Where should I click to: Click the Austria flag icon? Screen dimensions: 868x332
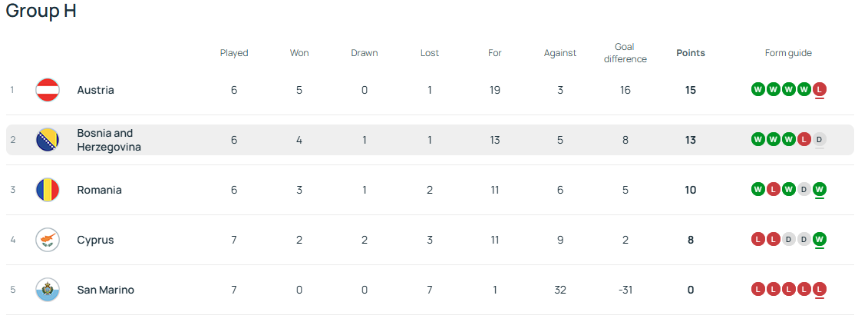click(x=48, y=90)
